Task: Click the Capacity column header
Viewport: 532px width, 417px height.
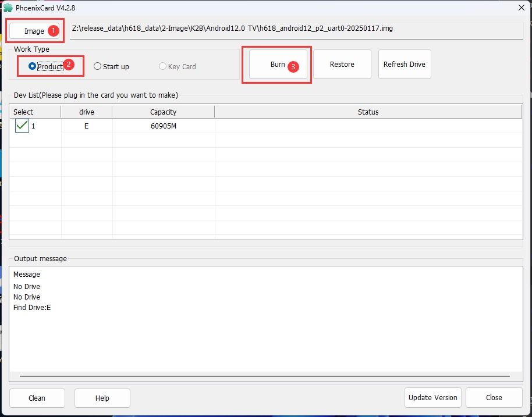Action: pyautogui.click(x=163, y=112)
